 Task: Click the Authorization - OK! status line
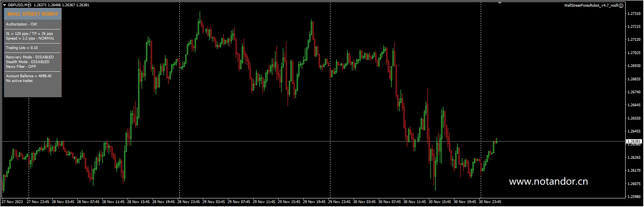22,24
